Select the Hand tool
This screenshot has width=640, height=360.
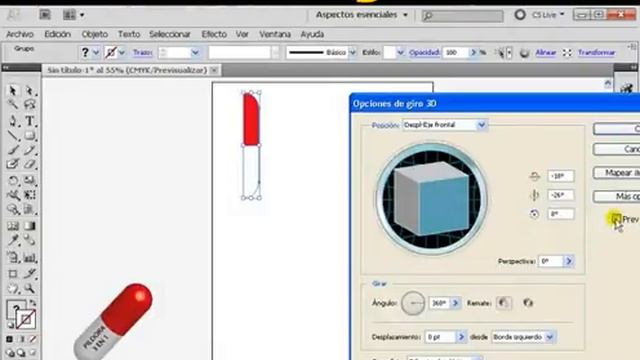tap(13, 289)
